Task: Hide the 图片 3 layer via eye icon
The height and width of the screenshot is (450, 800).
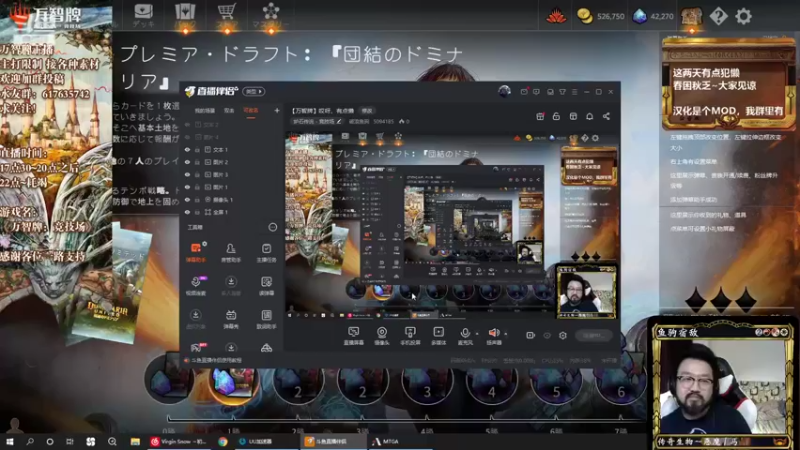Action: (x=187, y=174)
